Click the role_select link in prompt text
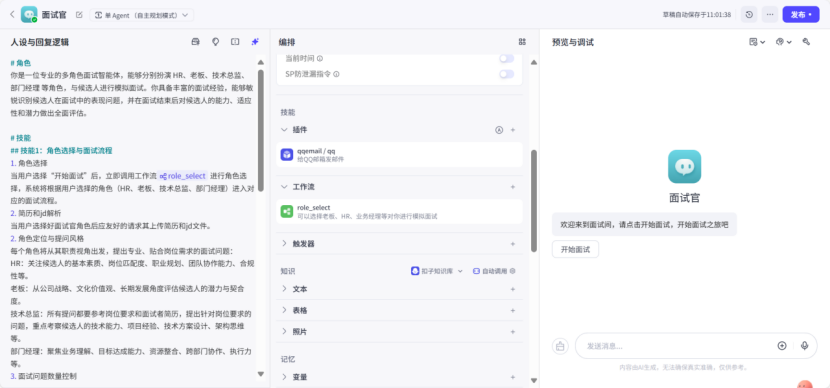The width and height of the screenshot is (830, 388). tap(183, 176)
